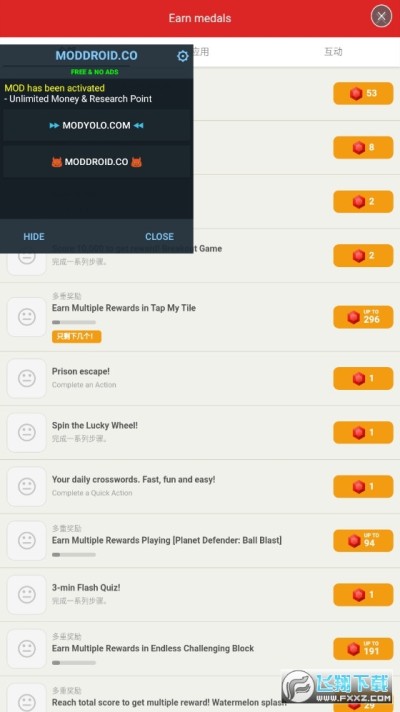Open the MODDROID overlay settings gear
The image size is (400, 712).
click(x=183, y=56)
